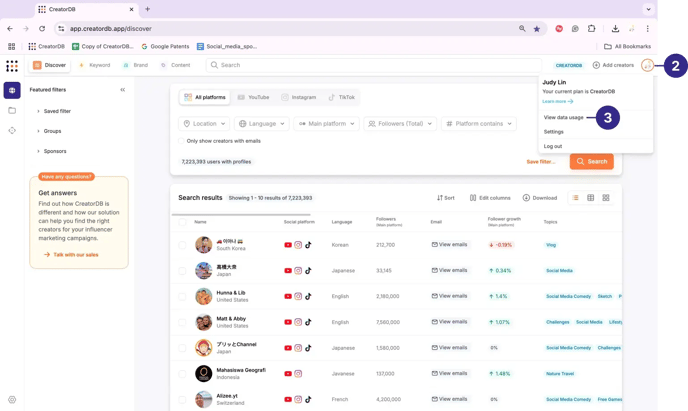Bookmark the page with the star icon
Image resolution: width=688 pixels, height=411 pixels.
tap(537, 29)
